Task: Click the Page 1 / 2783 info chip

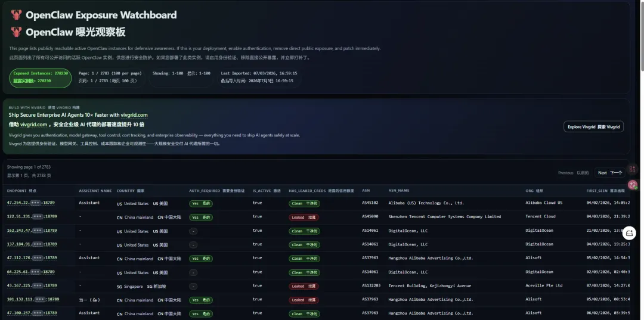Action: pos(110,77)
